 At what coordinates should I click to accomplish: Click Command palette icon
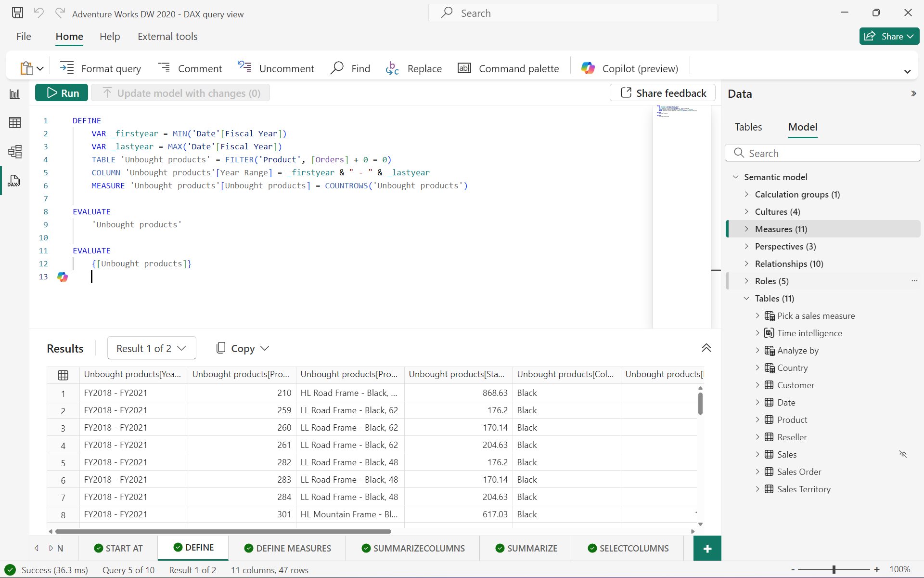click(x=463, y=68)
